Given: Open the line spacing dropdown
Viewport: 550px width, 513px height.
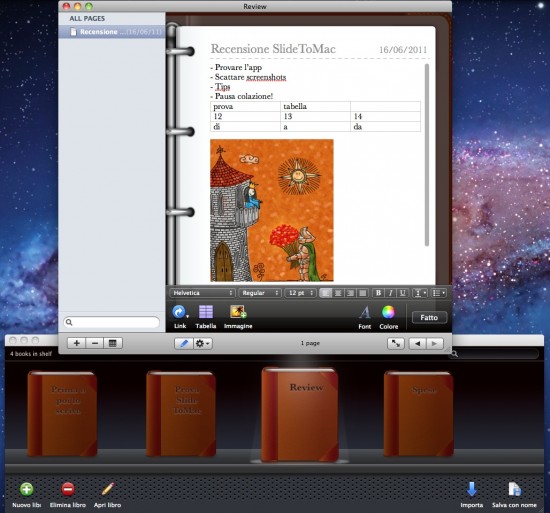Looking at the screenshot, I should click(x=420, y=293).
